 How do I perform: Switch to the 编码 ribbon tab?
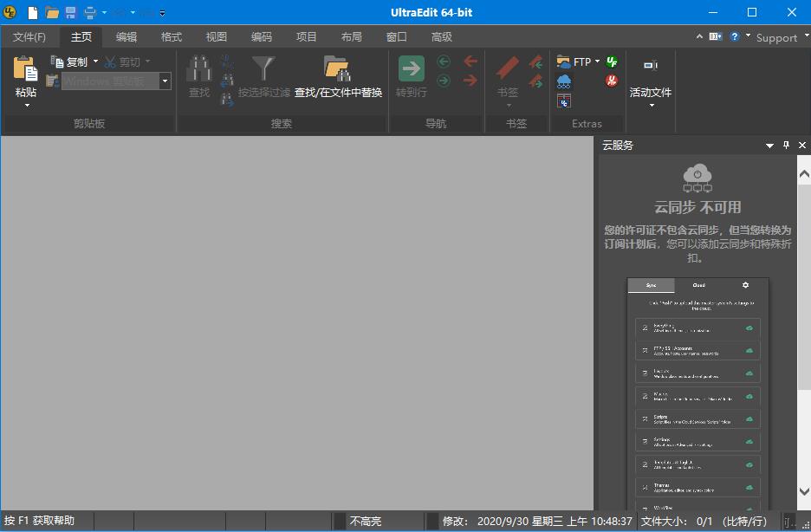261,36
